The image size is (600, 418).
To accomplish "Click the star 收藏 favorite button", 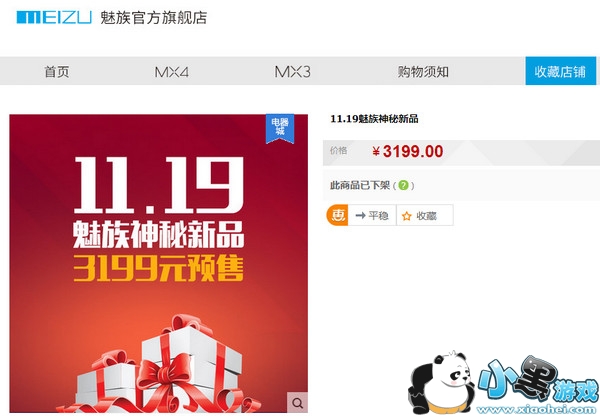I will pyautogui.click(x=425, y=216).
